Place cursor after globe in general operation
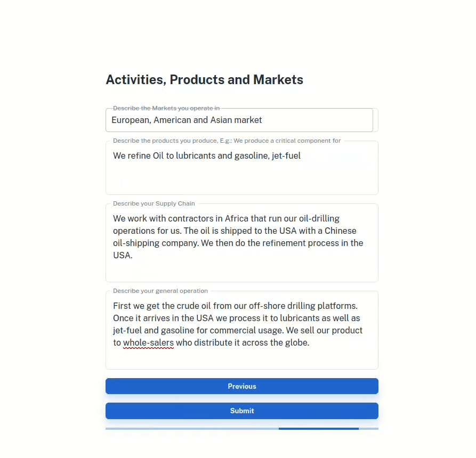Image resolution: width=476 pixels, height=458 pixels. (310, 343)
